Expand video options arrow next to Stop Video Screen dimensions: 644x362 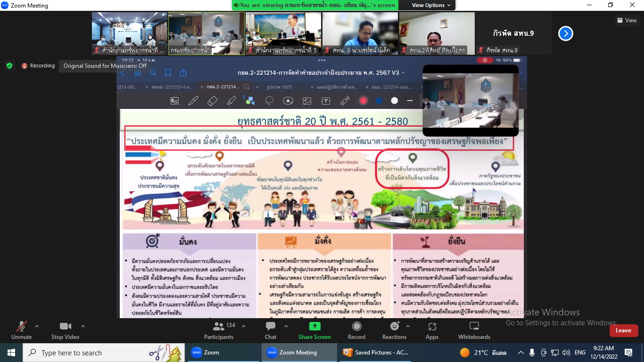[83, 326]
